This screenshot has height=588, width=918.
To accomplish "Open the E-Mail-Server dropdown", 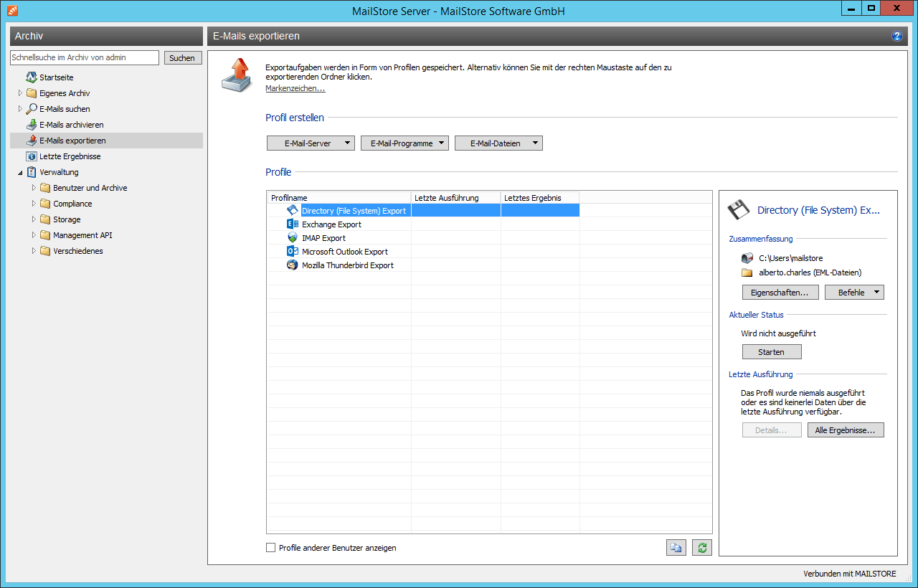I will tap(311, 143).
